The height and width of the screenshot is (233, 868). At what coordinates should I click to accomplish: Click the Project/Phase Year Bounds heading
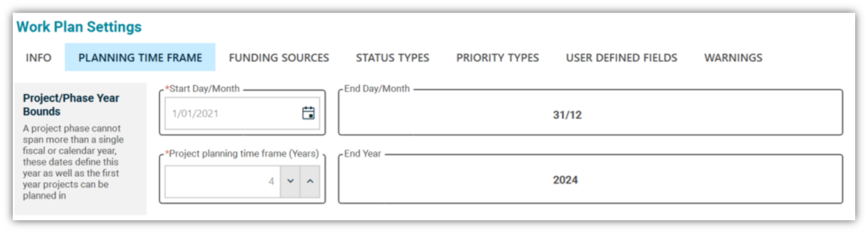[x=71, y=105]
